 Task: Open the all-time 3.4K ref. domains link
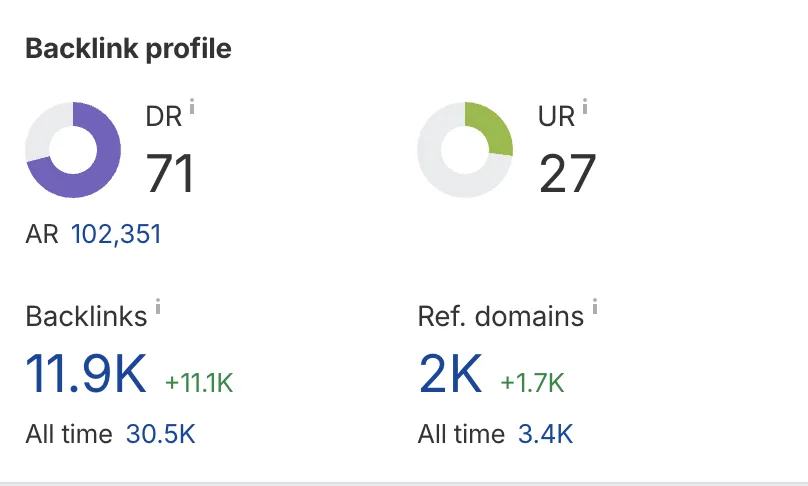point(545,434)
